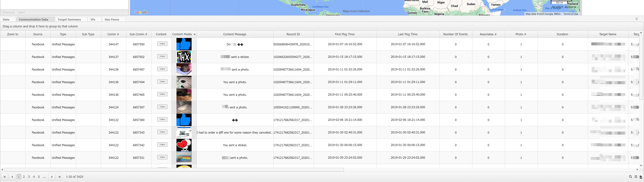
Task: Switch to the Target Summary tab
Action: (x=69, y=19)
